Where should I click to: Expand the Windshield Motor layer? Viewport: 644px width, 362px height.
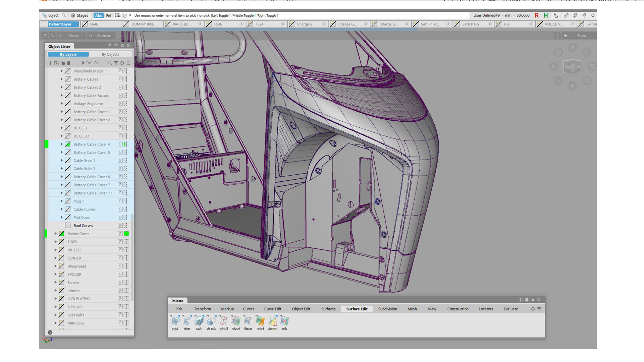click(x=62, y=71)
